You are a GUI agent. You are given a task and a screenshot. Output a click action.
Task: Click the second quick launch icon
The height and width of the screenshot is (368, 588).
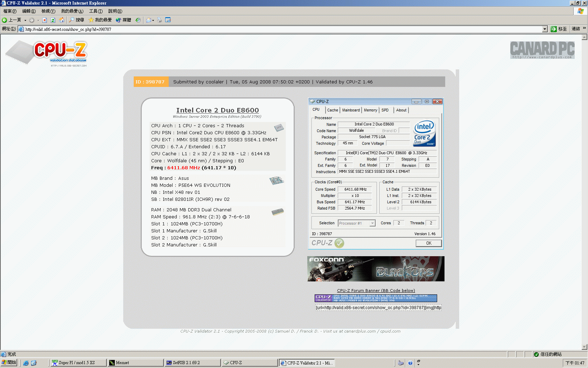click(x=34, y=363)
